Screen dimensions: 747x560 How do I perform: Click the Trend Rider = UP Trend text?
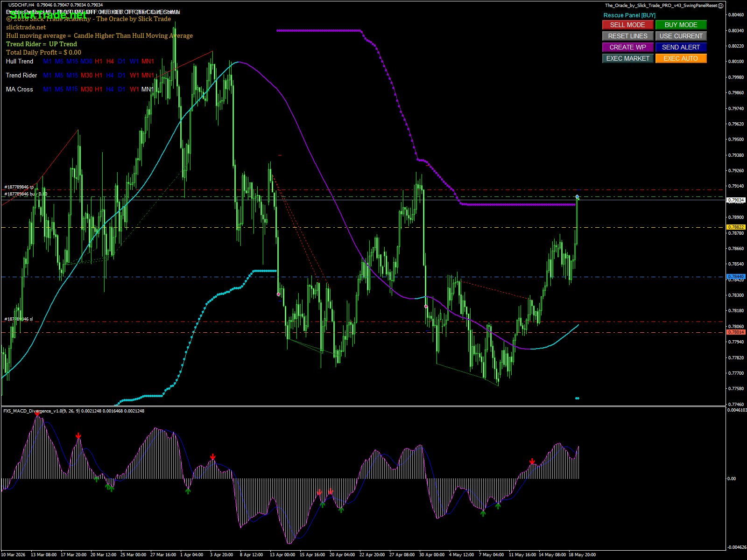pyautogui.click(x=42, y=44)
